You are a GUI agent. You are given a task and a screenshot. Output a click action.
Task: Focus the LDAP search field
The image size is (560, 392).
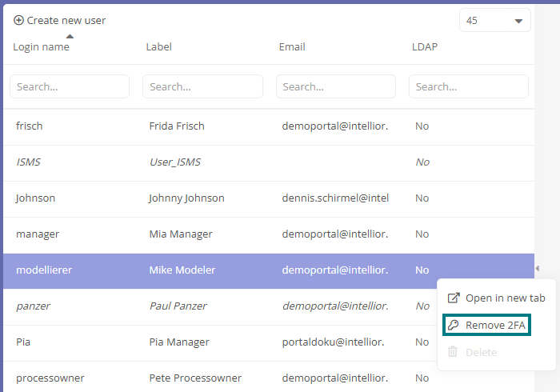point(469,86)
